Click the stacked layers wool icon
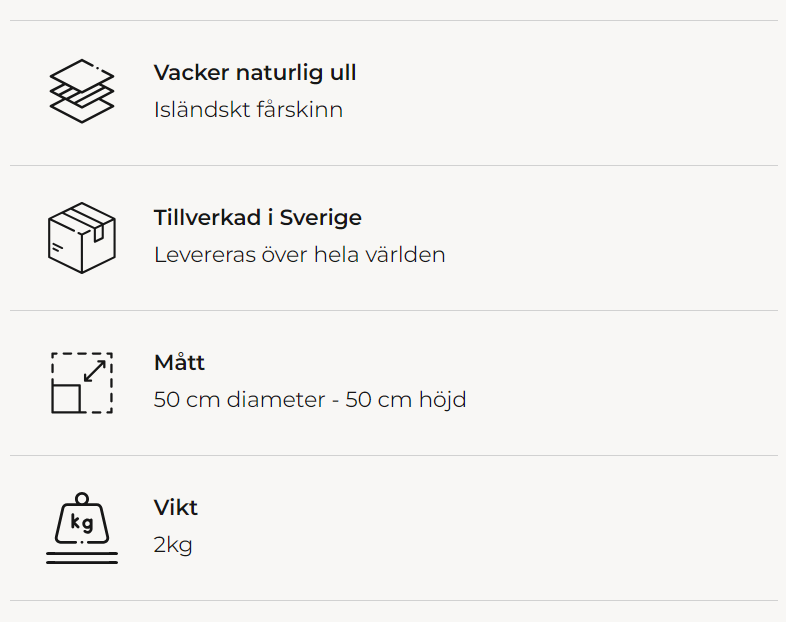This screenshot has height=622, width=786. click(82, 91)
